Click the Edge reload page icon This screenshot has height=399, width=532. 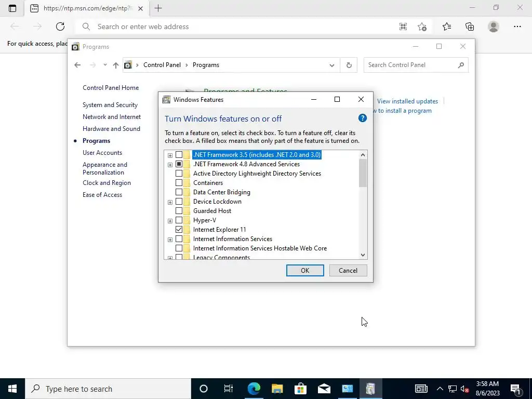point(60,26)
